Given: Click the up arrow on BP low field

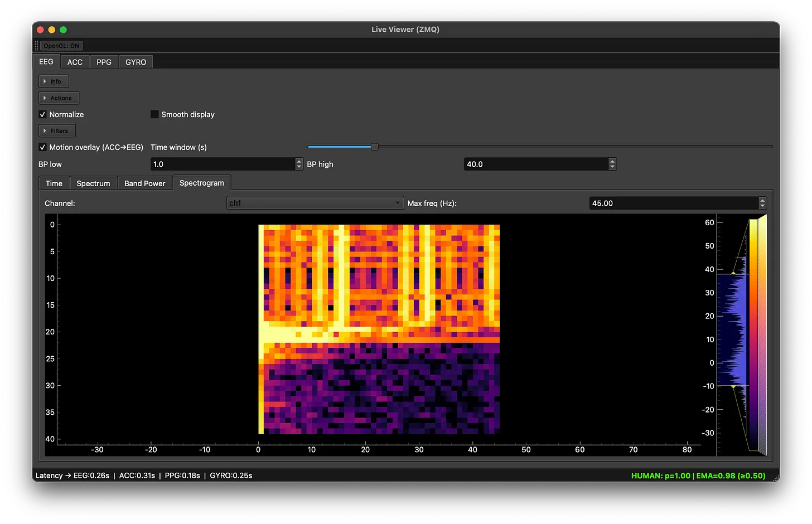Looking at the screenshot, I should point(299,161).
